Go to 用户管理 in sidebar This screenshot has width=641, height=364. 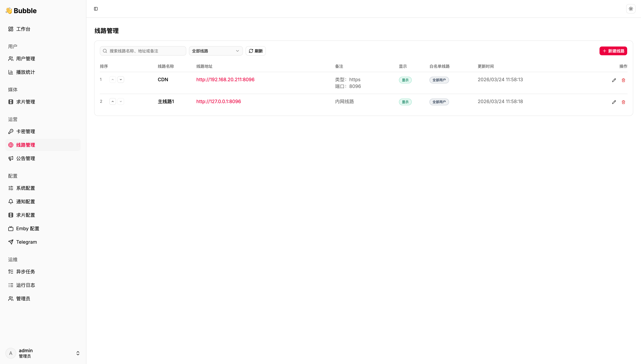click(x=25, y=59)
